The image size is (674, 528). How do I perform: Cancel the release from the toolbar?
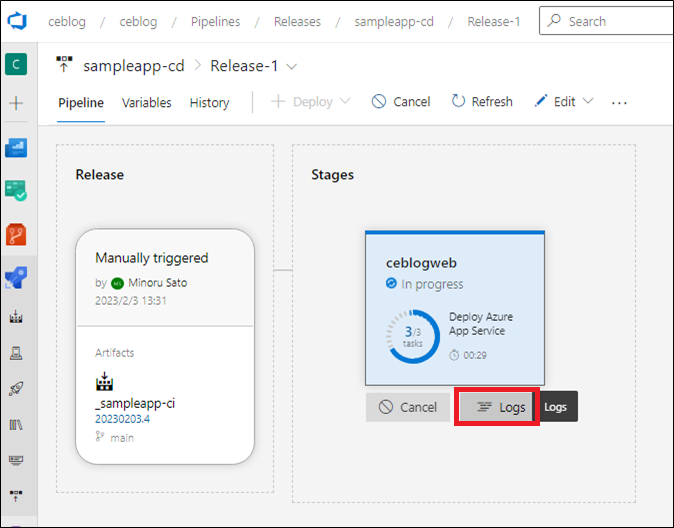tap(401, 102)
